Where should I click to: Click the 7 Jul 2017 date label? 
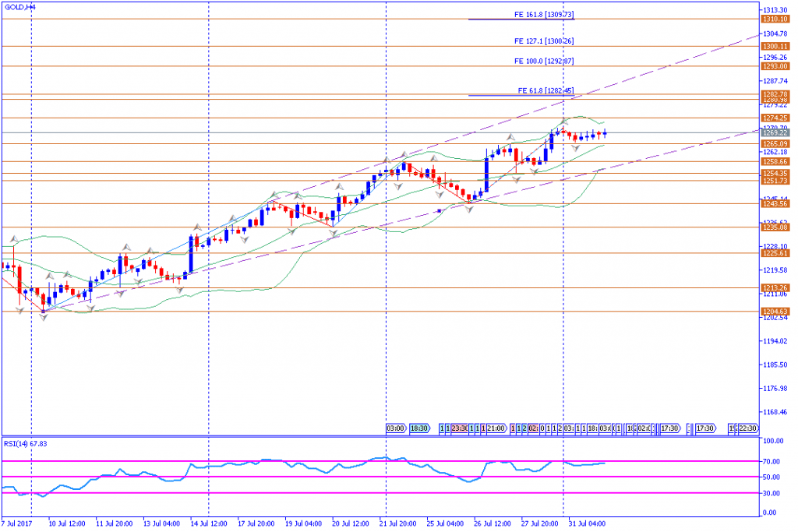[17, 524]
